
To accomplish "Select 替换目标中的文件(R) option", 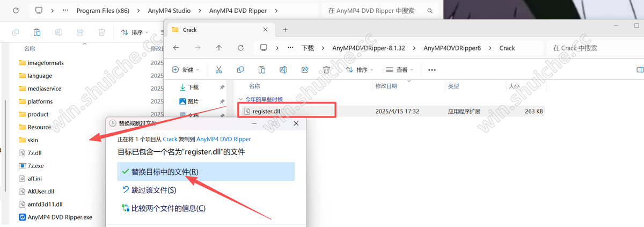I will 206,172.
